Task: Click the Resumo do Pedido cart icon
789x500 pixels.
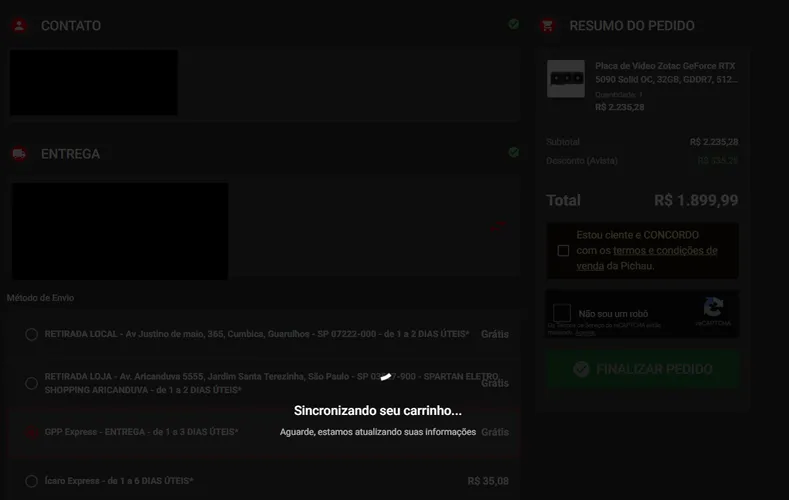Action: tap(547, 26)
